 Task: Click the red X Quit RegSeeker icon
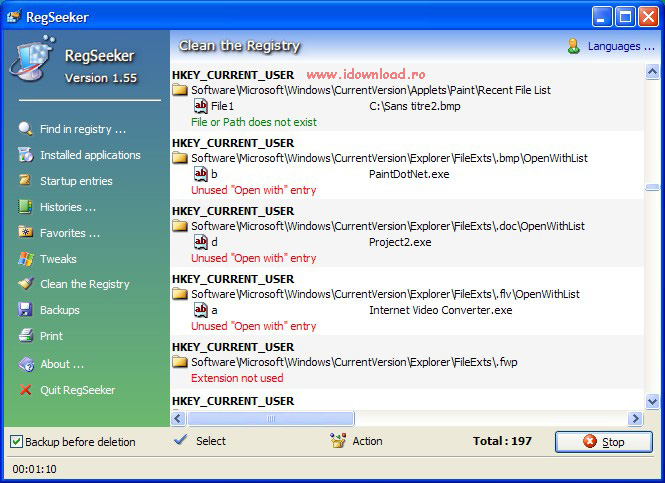click(25, 390)
